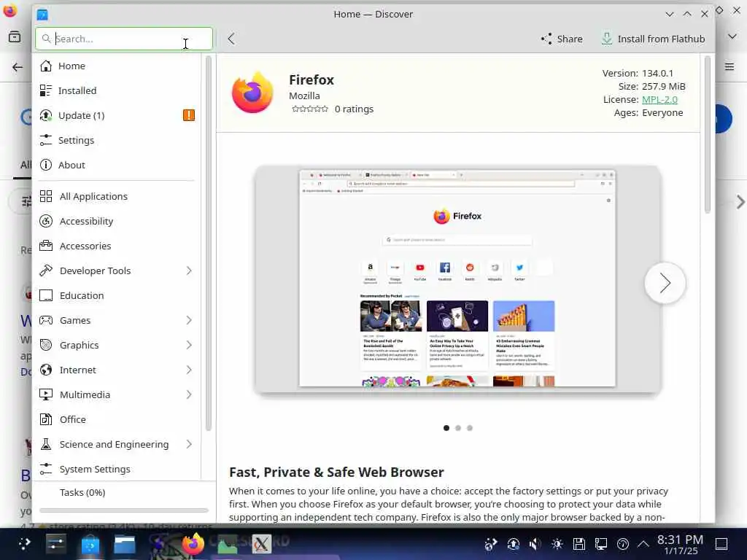
Task: Open the network connections tray icon
Action: click(x=601, y=544)
